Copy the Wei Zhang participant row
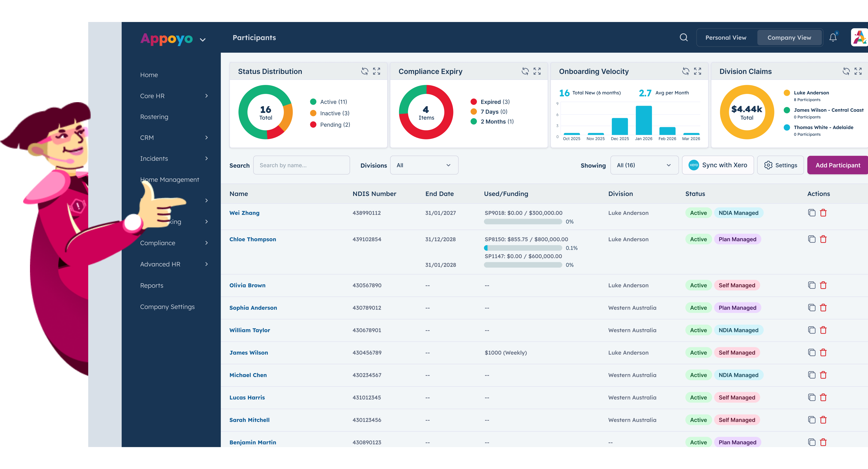The image size is (868, 469). coord(812,213)
